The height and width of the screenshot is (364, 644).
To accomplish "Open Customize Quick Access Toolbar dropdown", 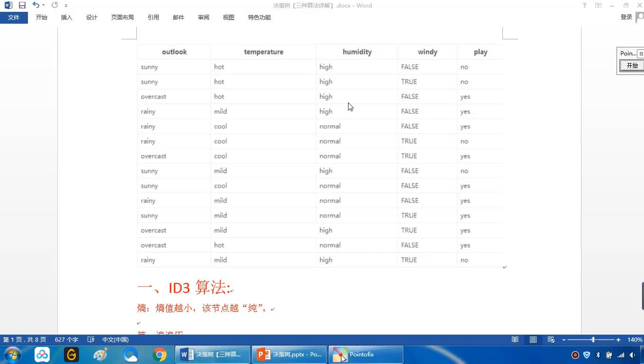I will [66, 6].
